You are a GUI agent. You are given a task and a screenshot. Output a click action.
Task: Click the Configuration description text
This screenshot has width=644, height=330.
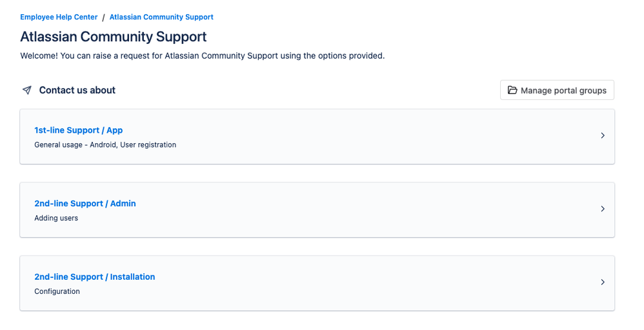pyautogui.click(x=57, y=291)
